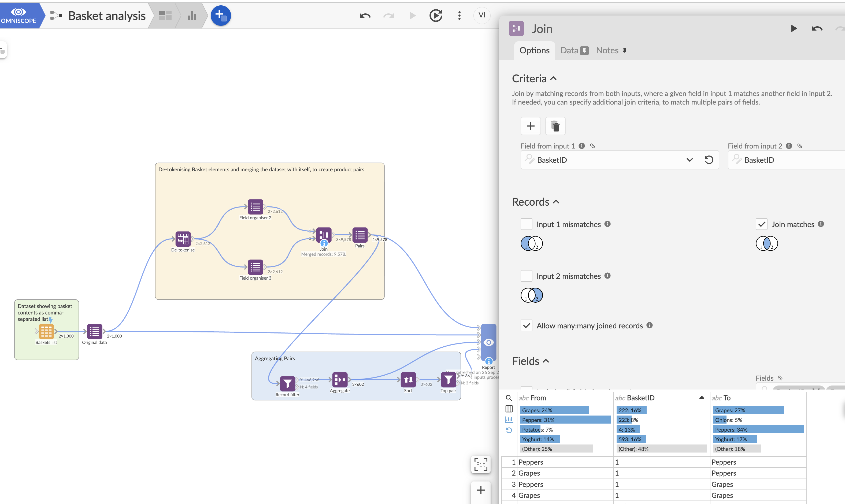The height and width of the screenshot is (504, 845).
Task: Collapse the Criteria section
Action: click(x=554, y=79)
